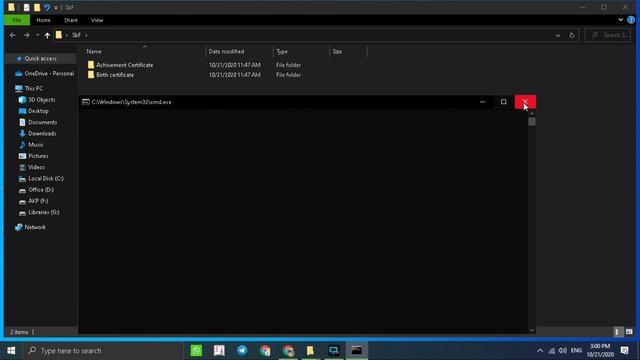This screenshot has width=640, height=360.
Task: Click the Sbf breadcrumb in address bar
Action: [x=76, y=35]
